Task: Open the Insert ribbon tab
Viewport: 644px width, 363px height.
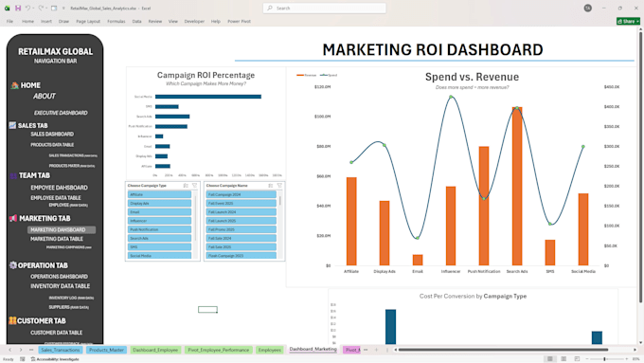Action: point(46,22)
